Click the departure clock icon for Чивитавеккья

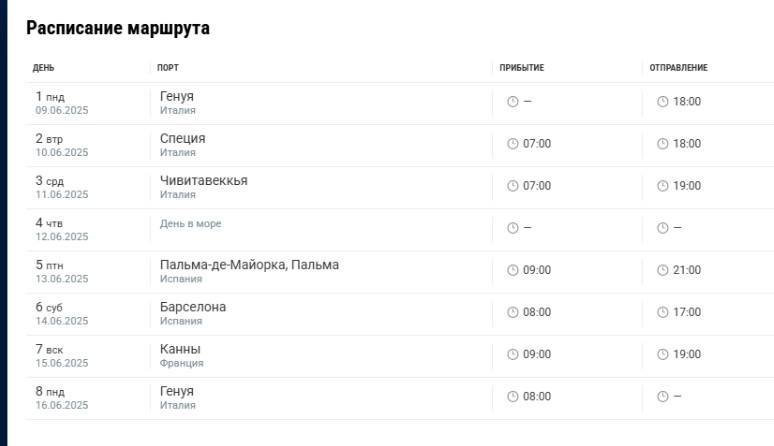coord(662,186)
